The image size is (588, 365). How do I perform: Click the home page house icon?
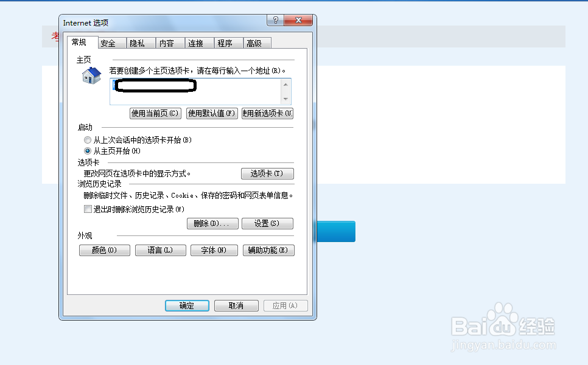tap(90, 75)
